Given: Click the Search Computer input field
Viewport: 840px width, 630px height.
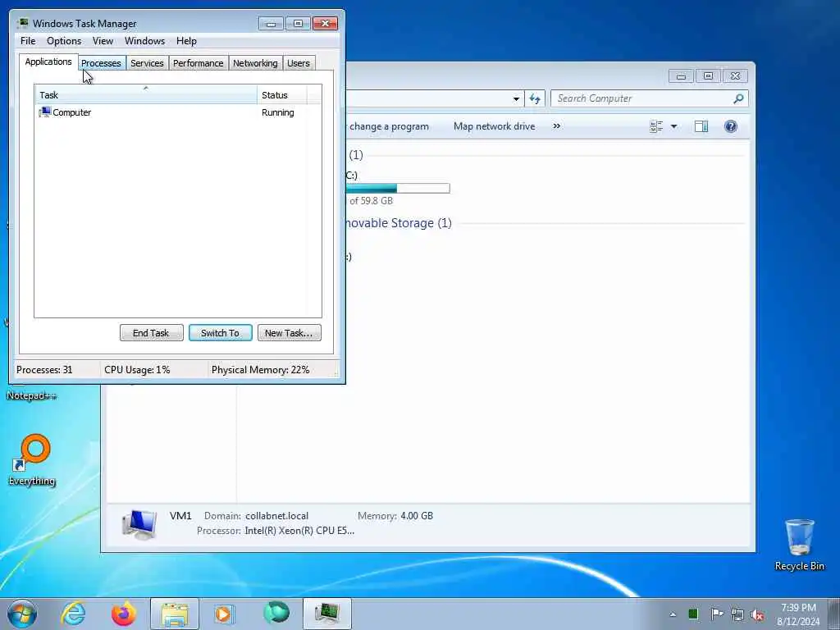Looking at the screenshot, I should coord(642,98).
